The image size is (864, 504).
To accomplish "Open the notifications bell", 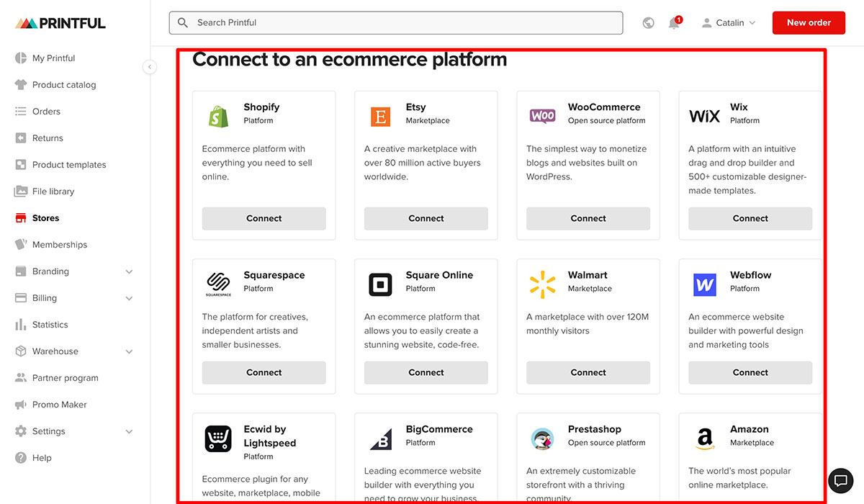I will (x=674, y=22).
